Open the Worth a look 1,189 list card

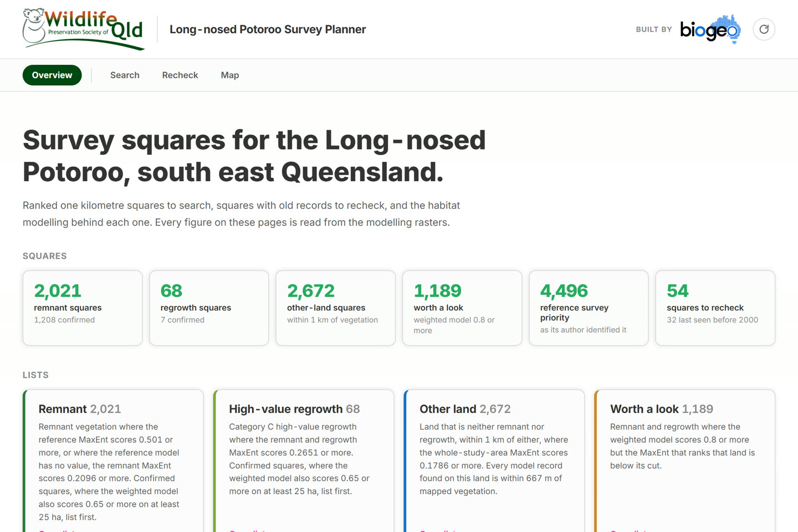685,461
